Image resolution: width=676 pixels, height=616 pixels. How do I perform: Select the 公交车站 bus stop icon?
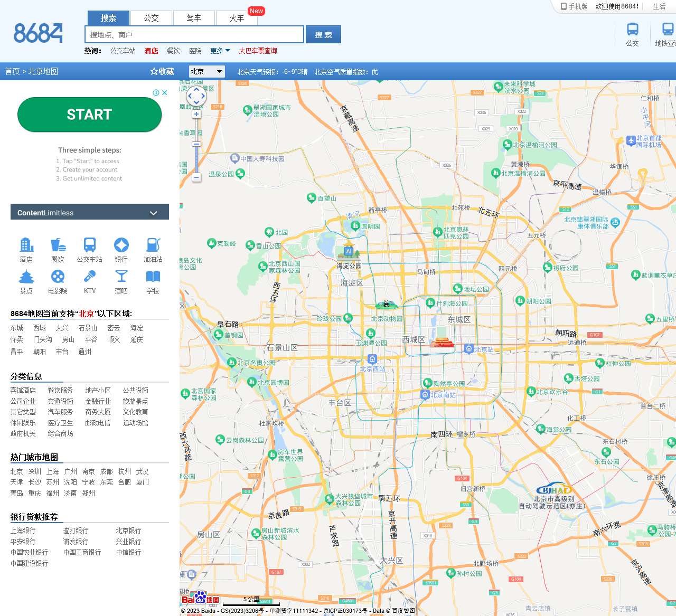click(x=90, y=245)
